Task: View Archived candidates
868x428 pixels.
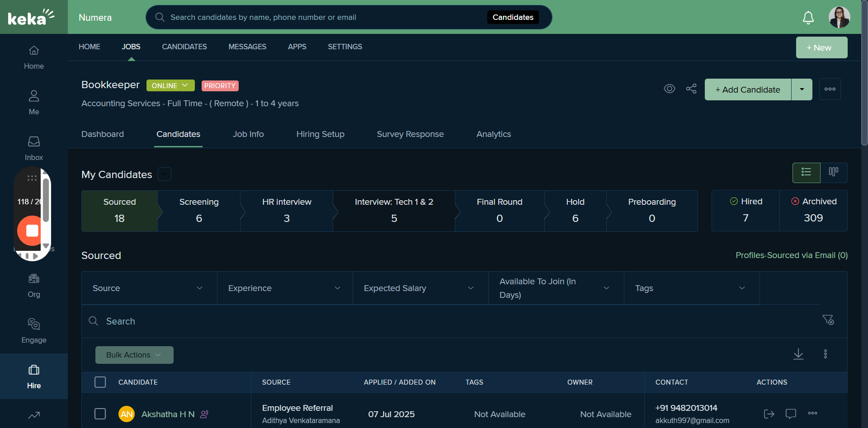Action: click(x=813, y=211)
